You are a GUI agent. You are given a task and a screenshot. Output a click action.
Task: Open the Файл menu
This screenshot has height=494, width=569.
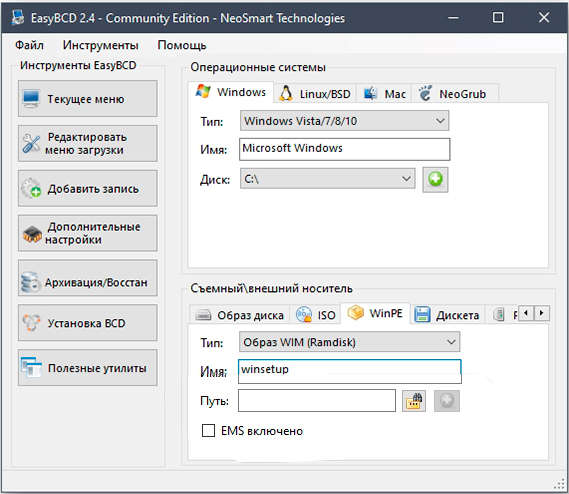[x=29, y=45]
